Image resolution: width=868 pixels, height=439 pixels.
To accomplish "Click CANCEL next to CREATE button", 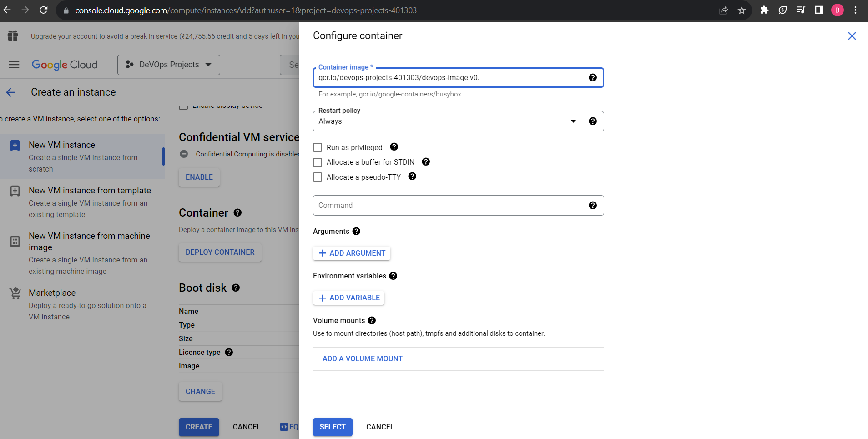I will 247,427.
